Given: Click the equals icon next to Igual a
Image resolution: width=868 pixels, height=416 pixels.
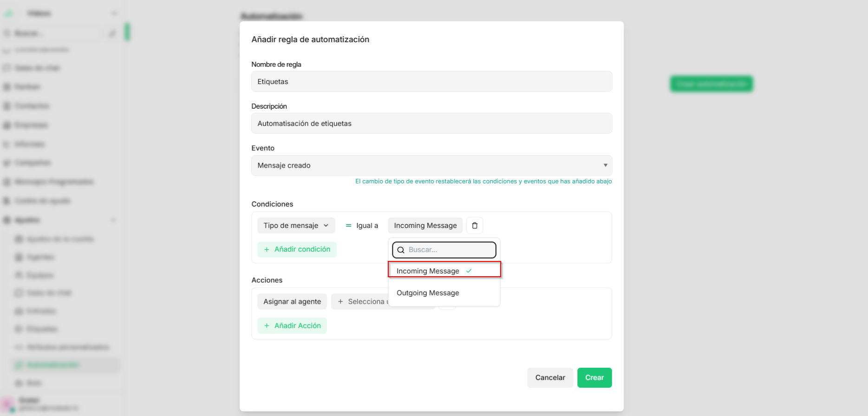Looking at the screenshot, I should coord(349,226).
